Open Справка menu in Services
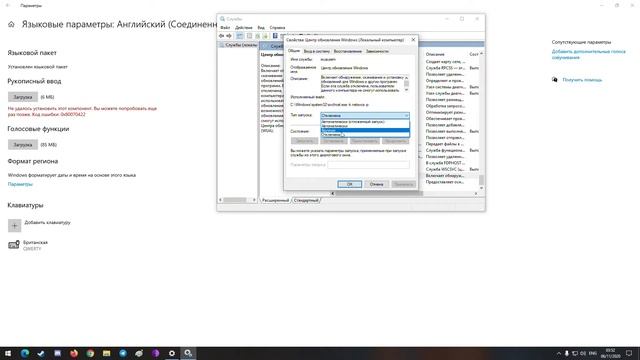 277,27
